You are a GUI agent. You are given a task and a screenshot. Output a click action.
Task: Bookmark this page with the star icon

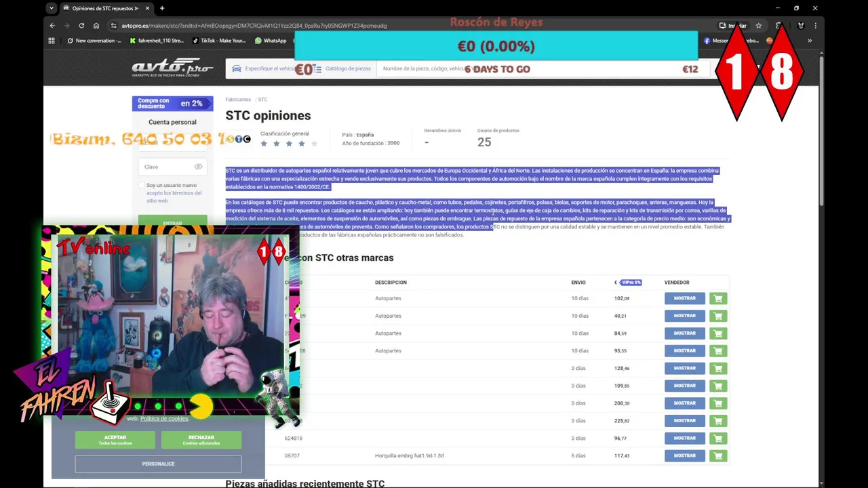tap(759, 26)
